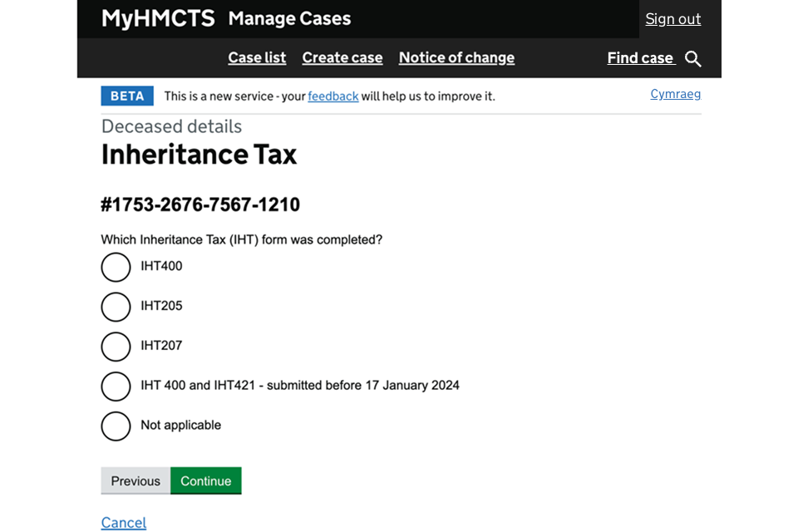The width and height of the screenshot is (798, 532).
Task: Open the feedback link in banner
Action: click(x=332, y=96)
